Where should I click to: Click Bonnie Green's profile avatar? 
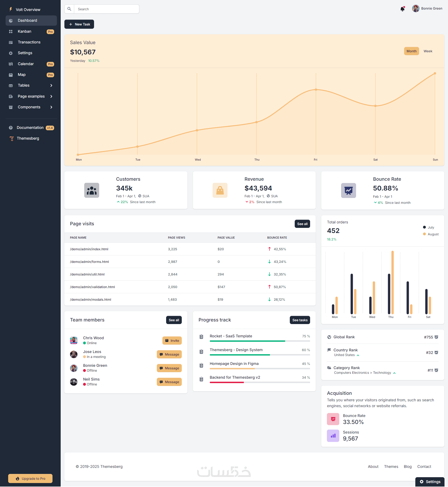[416, 8]
